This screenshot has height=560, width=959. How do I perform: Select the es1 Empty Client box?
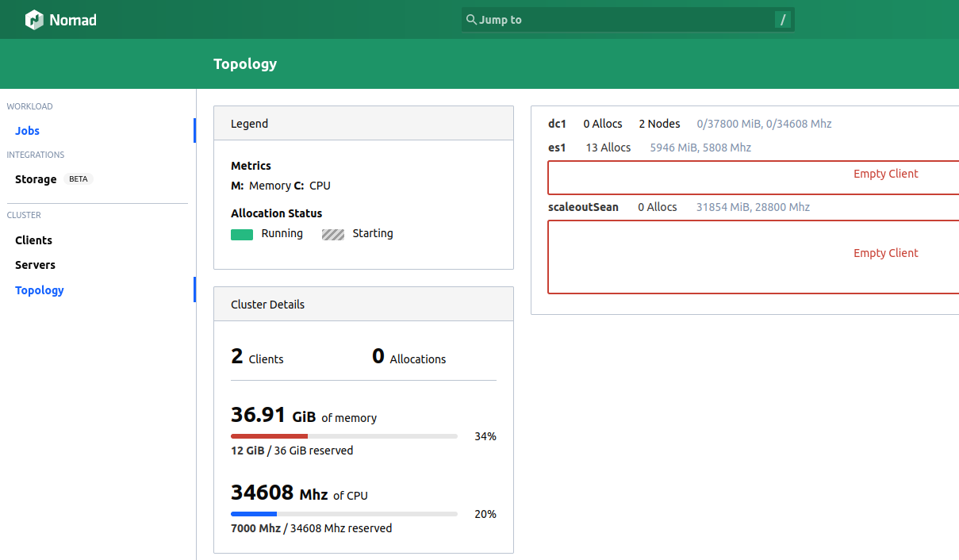[754, 178]
